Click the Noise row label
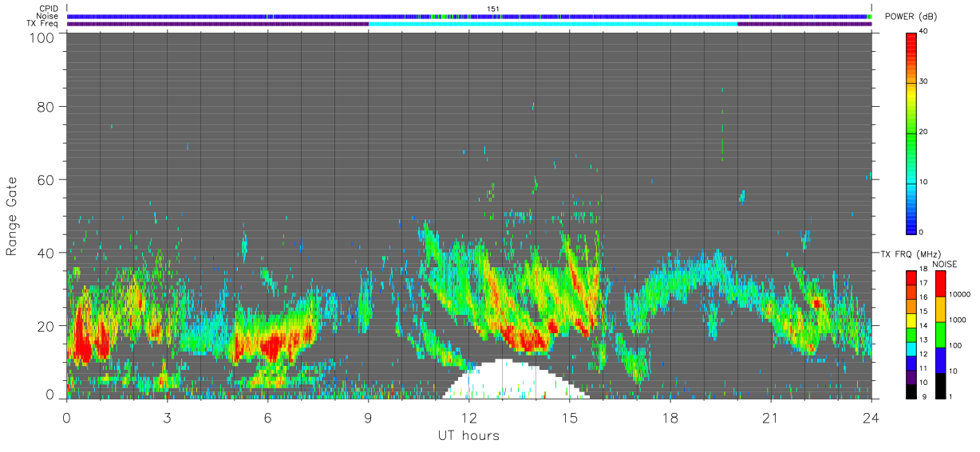The height and width of the screenshot is (452, 980). click(x=46, y=16)
